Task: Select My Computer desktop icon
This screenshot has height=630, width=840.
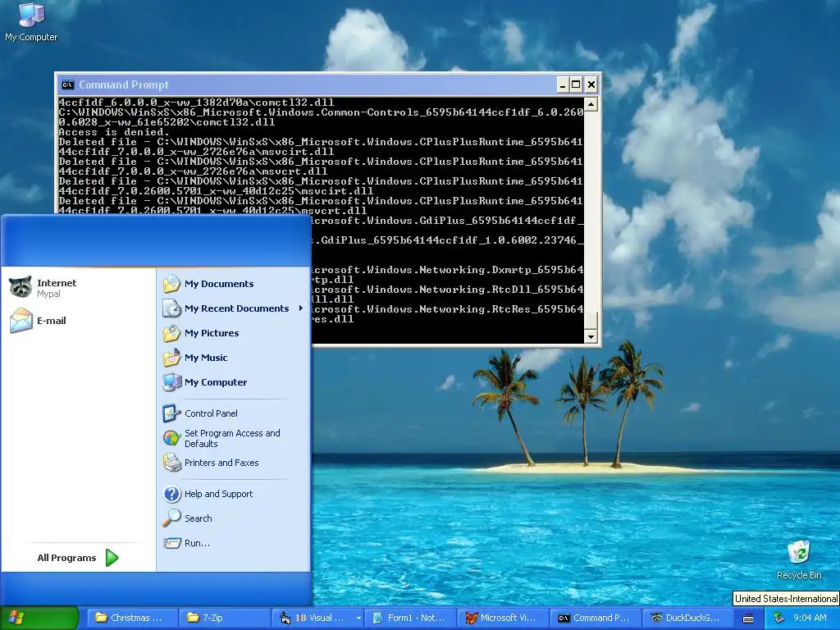Action: click(31, 22)
